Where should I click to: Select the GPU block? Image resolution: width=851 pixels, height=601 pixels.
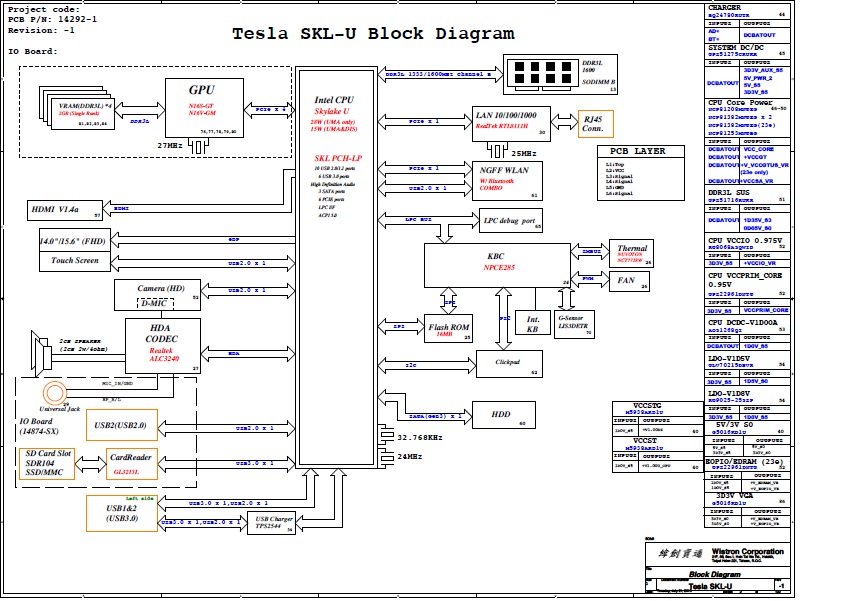pyautogui.click(x=204, y=107)
